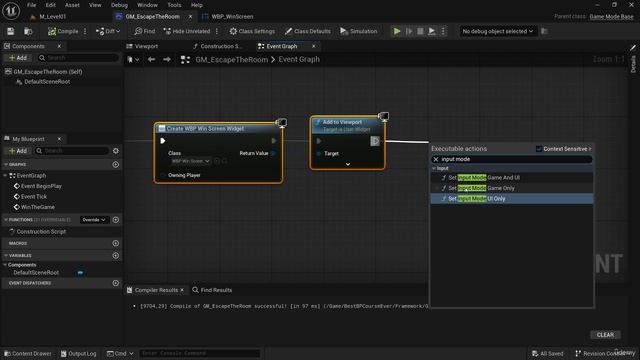Screen dimensions: 640x360
Task: Add new function plus icon
Action: [x=116, y=220]
